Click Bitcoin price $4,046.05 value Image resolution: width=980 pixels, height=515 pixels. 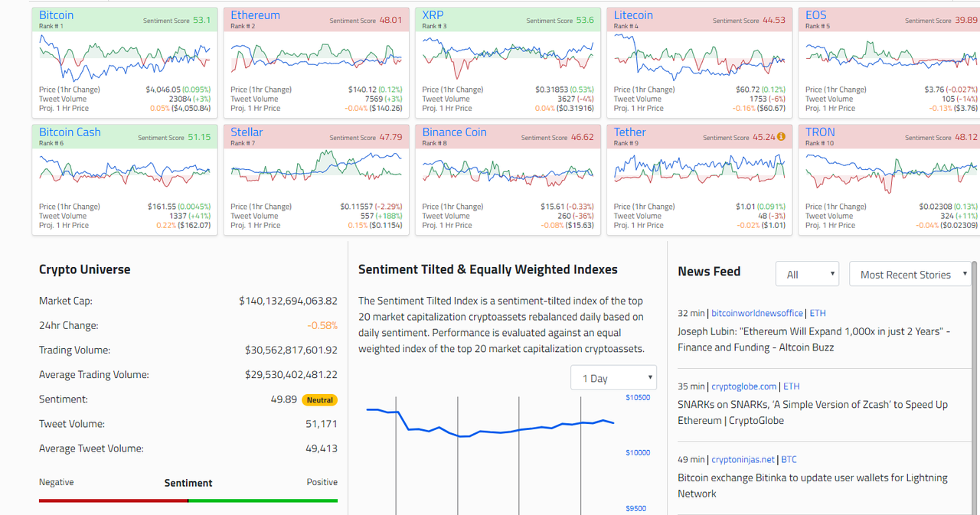point(163,90)
